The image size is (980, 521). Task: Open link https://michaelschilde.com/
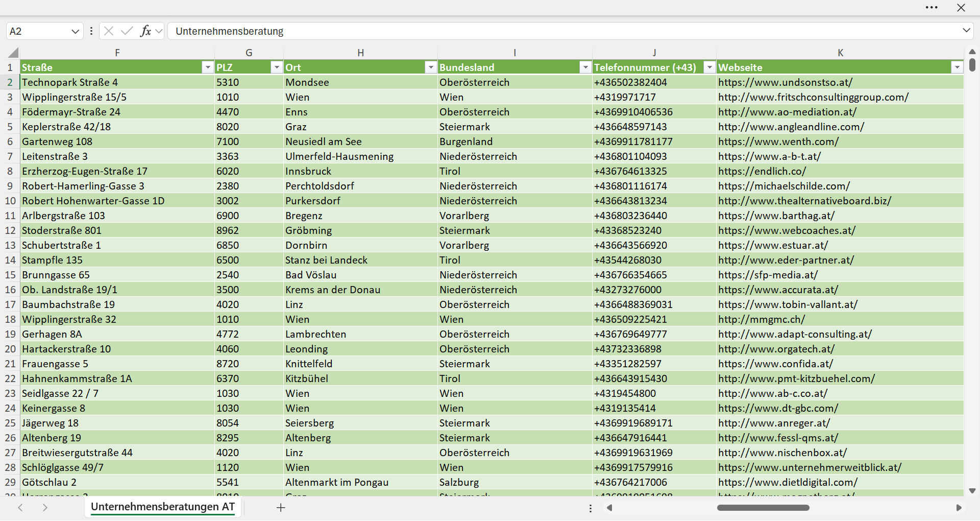(784, 186)
